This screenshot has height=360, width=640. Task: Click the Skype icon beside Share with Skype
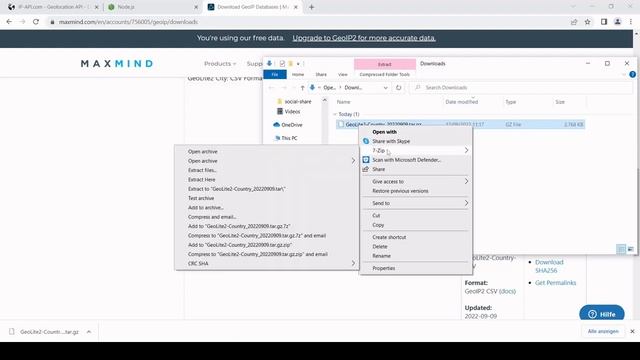tap(366, 141)
